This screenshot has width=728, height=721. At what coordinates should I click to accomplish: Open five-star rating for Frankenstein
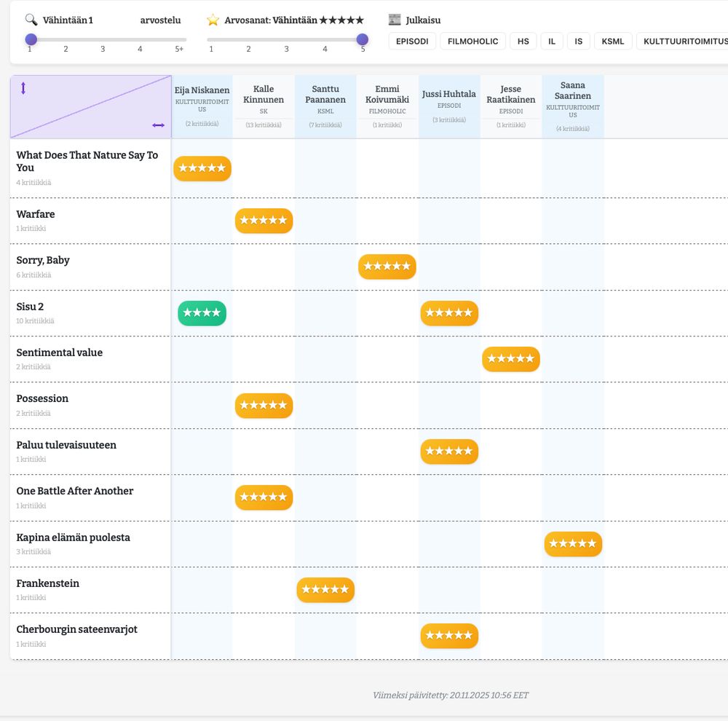tap(325, 590)
